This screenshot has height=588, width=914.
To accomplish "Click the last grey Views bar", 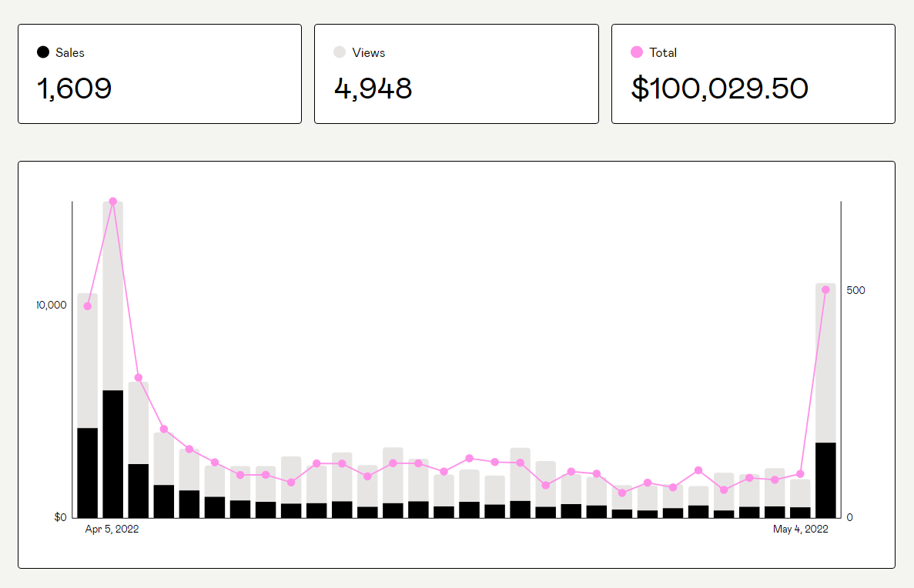I will tap(825, 362).
